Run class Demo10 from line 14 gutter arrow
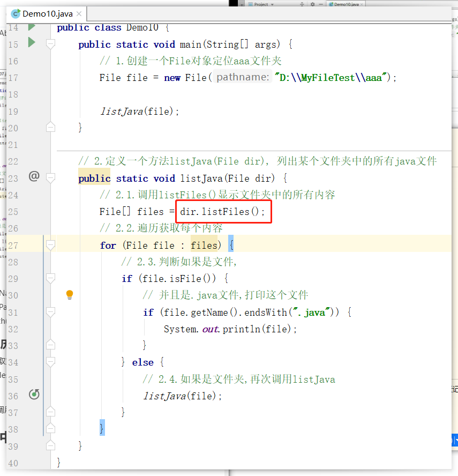 32,27
